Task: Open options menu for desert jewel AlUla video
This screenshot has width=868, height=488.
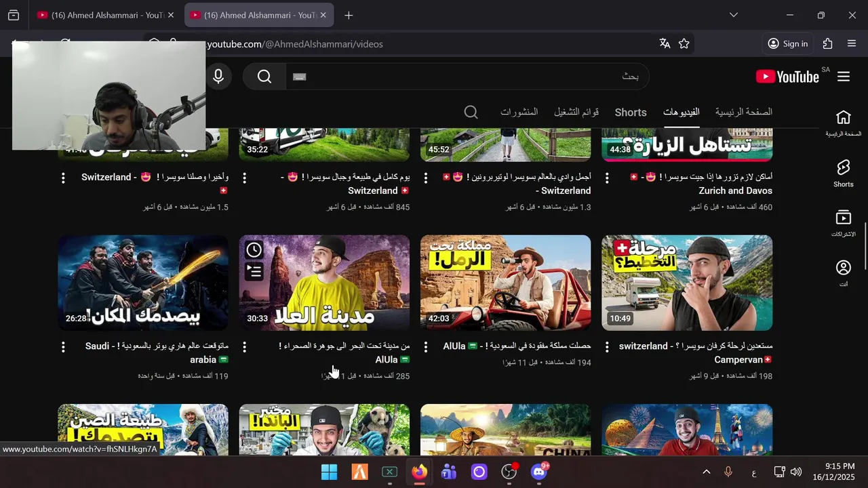Action: pos(244,346)
